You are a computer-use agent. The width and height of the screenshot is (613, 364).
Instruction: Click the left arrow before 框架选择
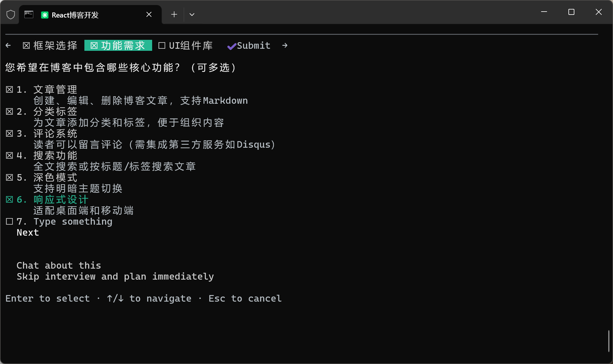[x=8, y=45]
